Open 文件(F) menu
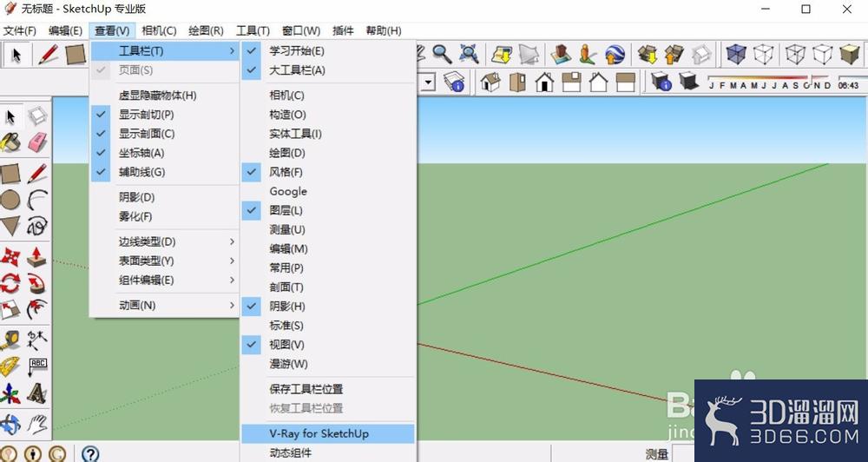 [x=20, y=31]
